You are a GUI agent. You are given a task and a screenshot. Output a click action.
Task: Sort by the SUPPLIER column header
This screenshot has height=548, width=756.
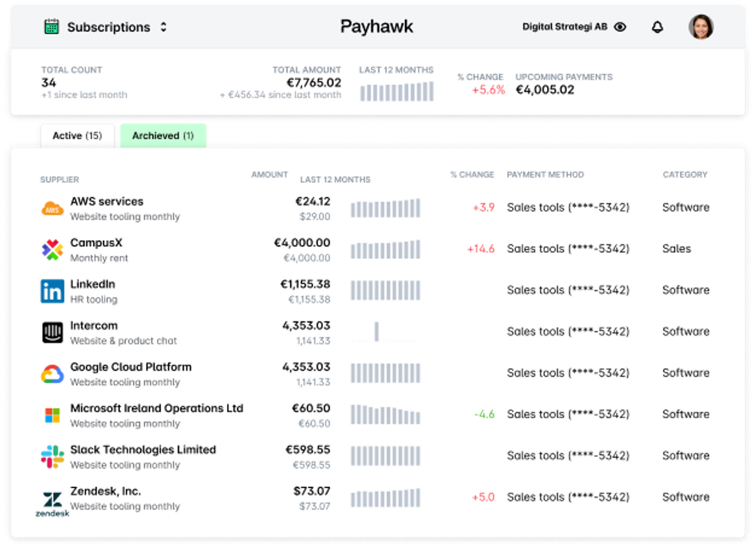coord(59,180)
